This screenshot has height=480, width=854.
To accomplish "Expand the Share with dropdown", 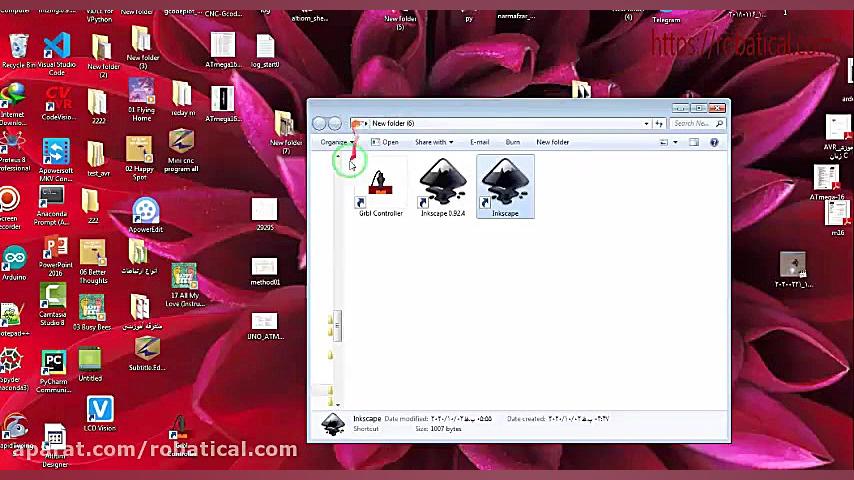I will click(x=434, y=142).
